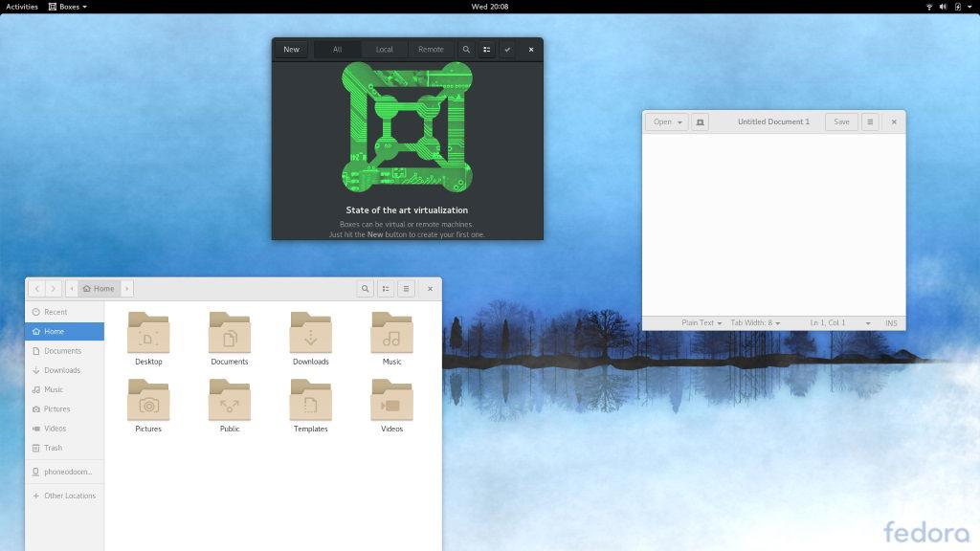Click the network status icon in the top bar
The image size is (980, 551).
[928, 7]
